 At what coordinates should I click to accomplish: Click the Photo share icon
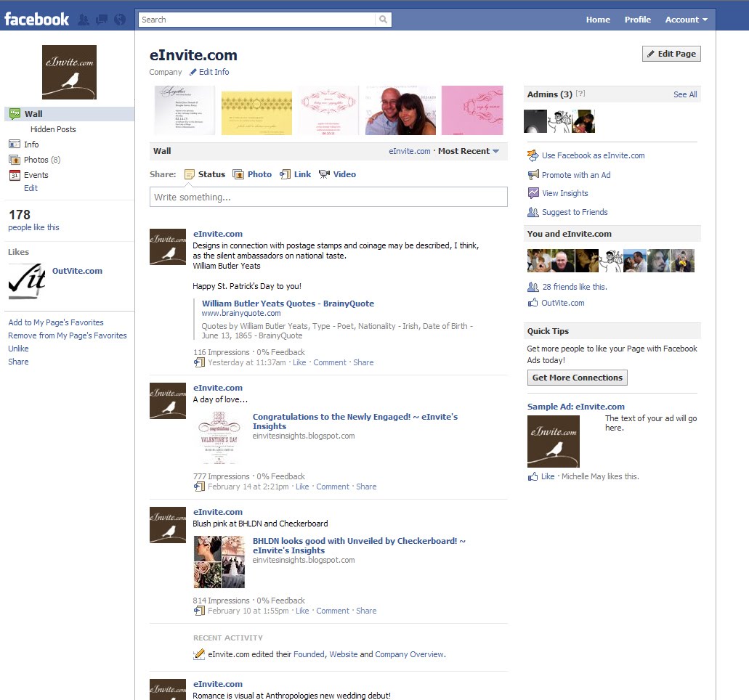238,174
